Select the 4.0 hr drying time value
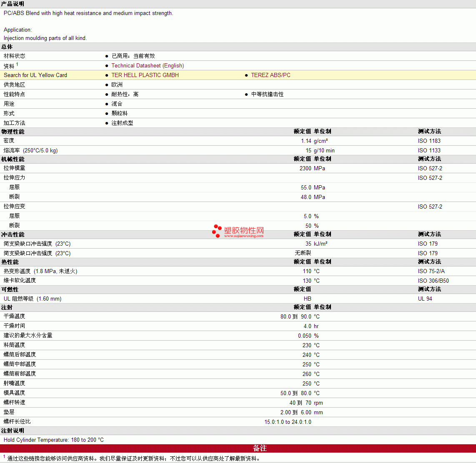Image resolution: width=476 pixels, height=463 pixels. tap(311, 326)
